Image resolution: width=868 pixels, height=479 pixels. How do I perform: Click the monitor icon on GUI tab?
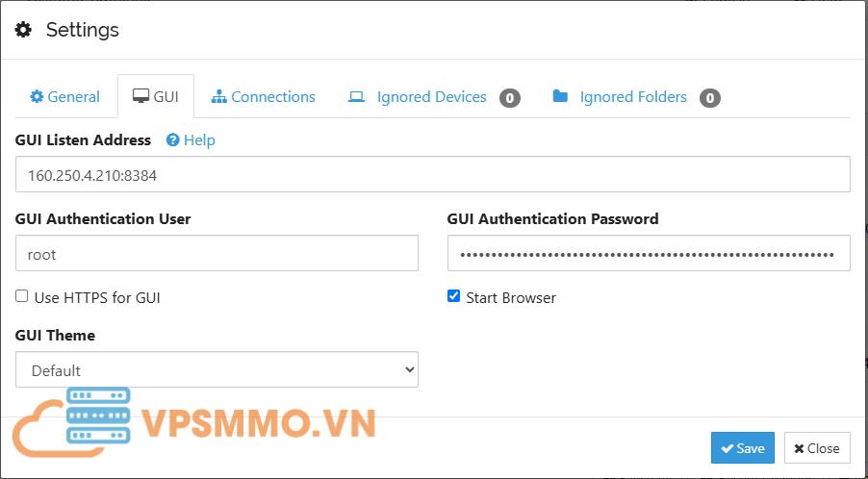pyautogui.click(x=140, y=96)
